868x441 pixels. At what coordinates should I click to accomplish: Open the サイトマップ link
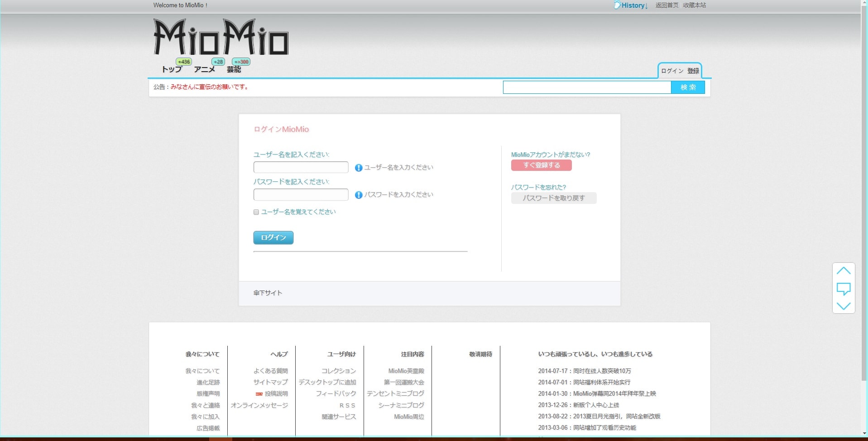pos(271,383)
